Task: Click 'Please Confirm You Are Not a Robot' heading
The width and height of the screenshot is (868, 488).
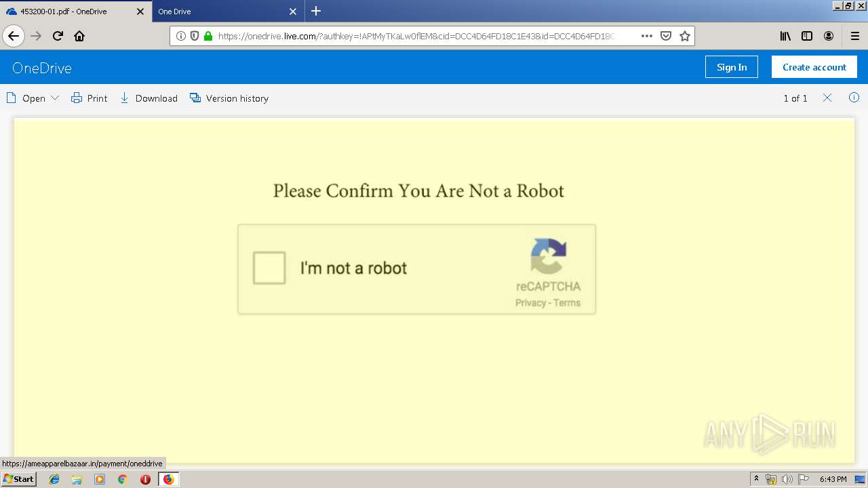Action: pos(418,190)
